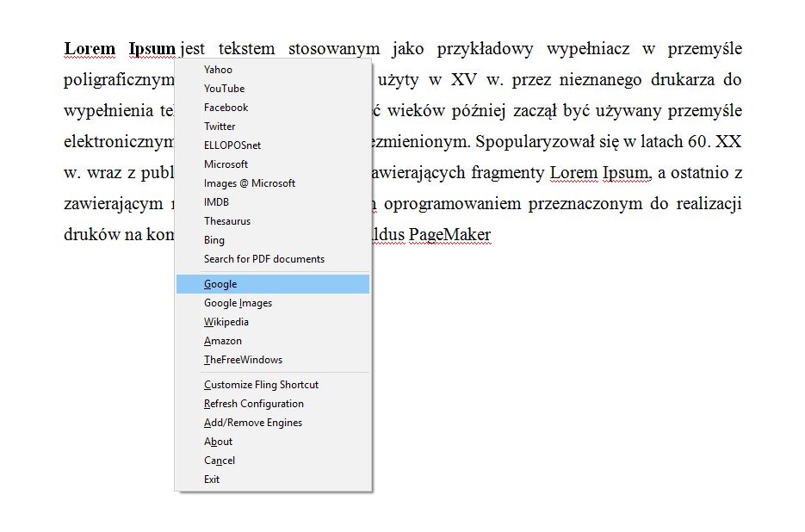The image size is (805, 532).
Task: Choose YouTube search engine entry
Action: (273, 89)
